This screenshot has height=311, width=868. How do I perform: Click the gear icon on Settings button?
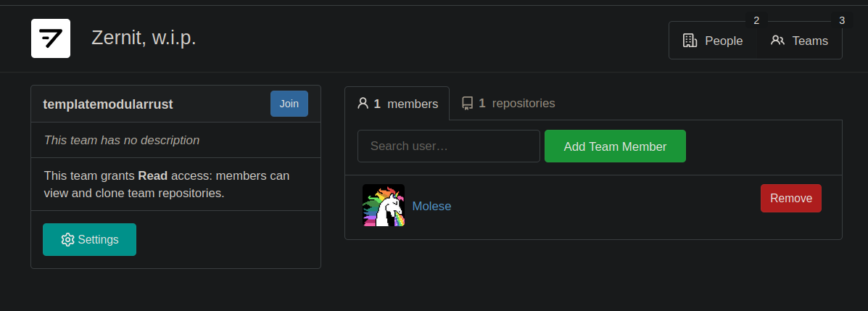(67, 240)
